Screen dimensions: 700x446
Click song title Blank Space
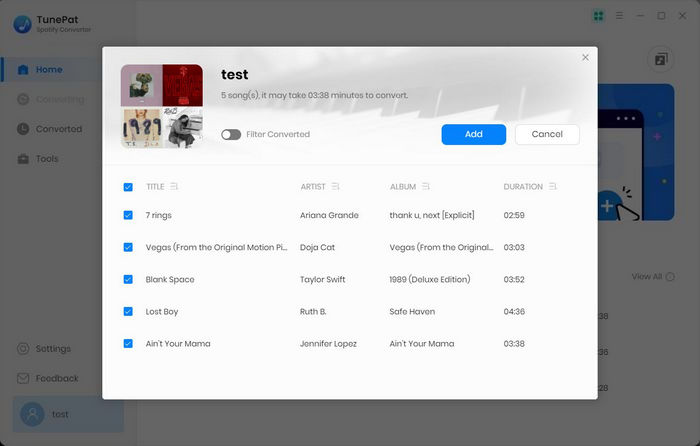tap(170, 279)
